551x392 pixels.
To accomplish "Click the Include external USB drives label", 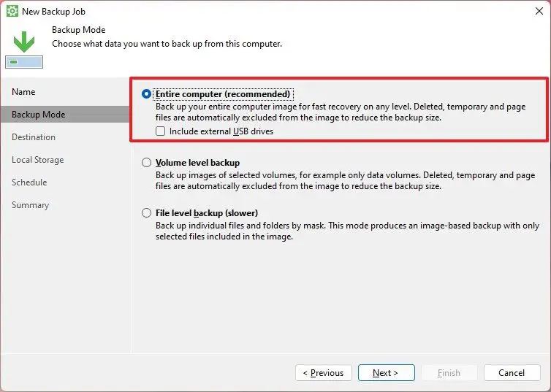I will [221, 131].
